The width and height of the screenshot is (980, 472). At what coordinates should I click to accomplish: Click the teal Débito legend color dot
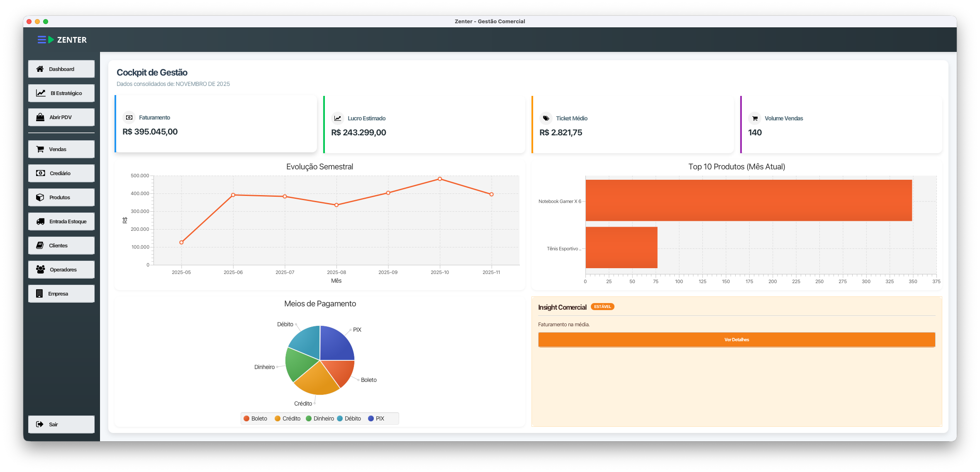[x=340, y=418]
